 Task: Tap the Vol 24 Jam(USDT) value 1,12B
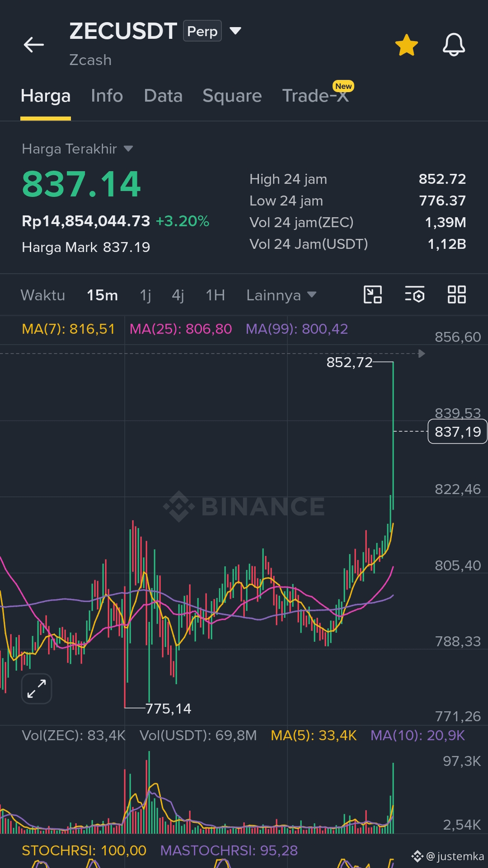point(446,244)
